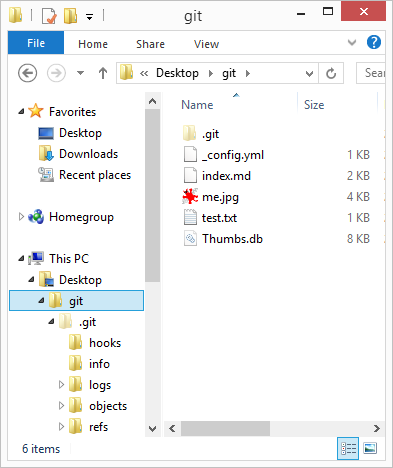Click the horizontal scrollbar thumb
The image size is (393, 468).
point(225,428)
